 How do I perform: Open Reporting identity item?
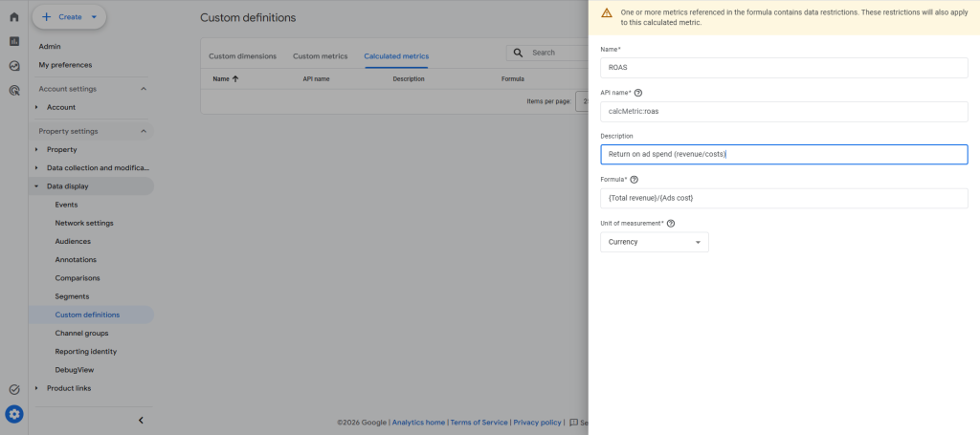(85, 352)
